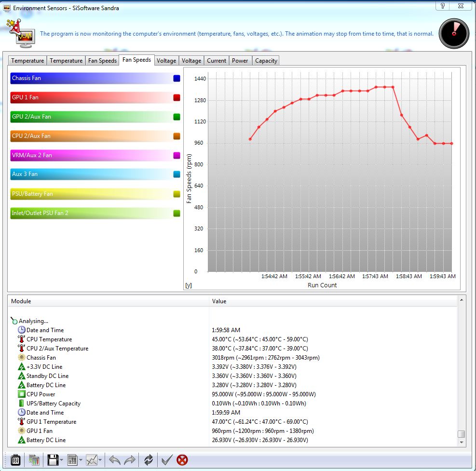Click the floppy disk save icon

[53, 460]
